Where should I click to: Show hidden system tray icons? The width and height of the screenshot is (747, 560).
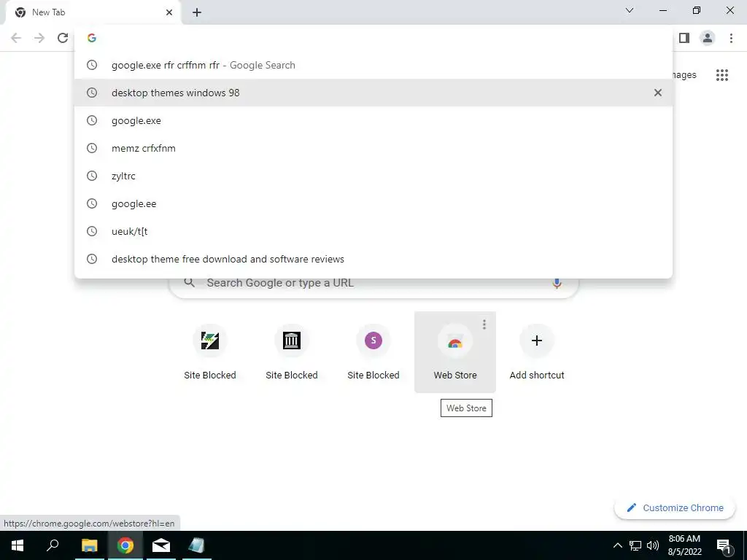pyautogui.click(x=617, y=545)
